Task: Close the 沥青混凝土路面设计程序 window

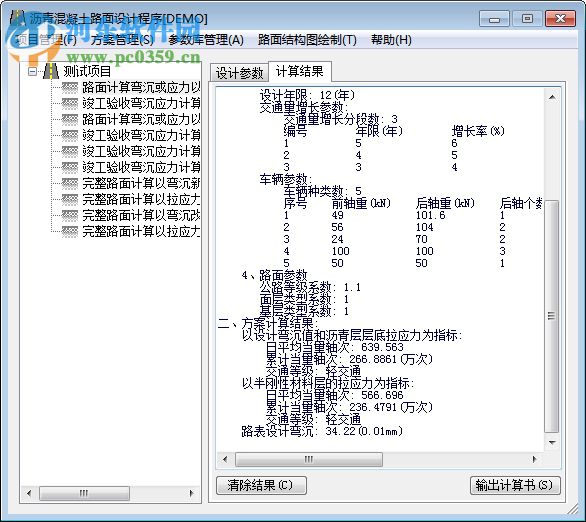Action: 560,19
